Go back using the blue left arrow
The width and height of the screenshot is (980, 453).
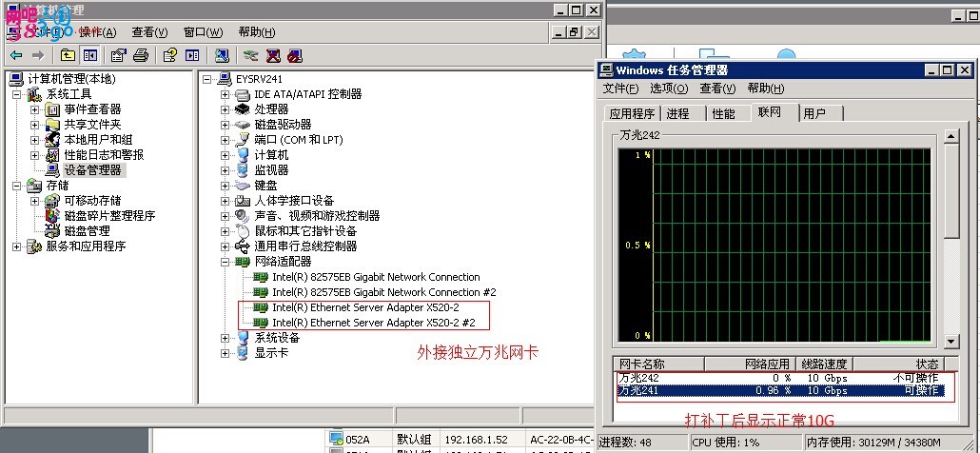click(17, 55)
